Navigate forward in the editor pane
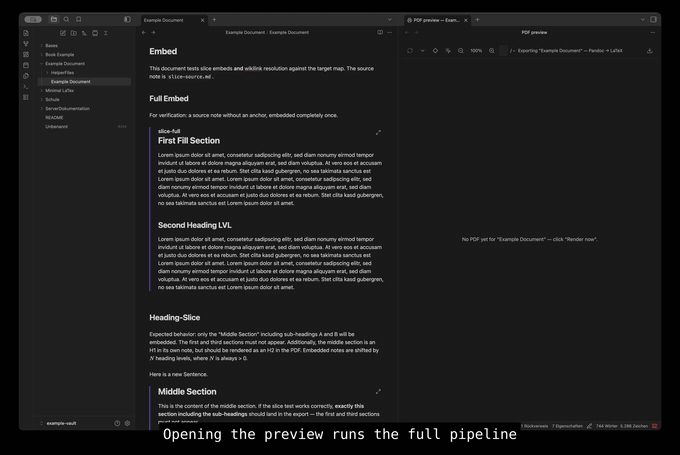Image resolution: width=680 pixels, height=455 pixels. tap(153, 33)
